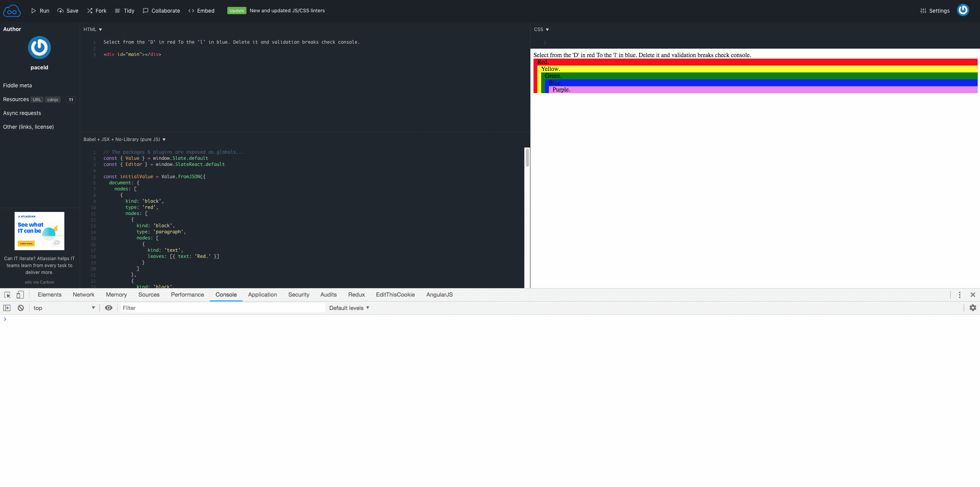Switch Resources to URL mode

pyautogui.click(x=37, y=100)
